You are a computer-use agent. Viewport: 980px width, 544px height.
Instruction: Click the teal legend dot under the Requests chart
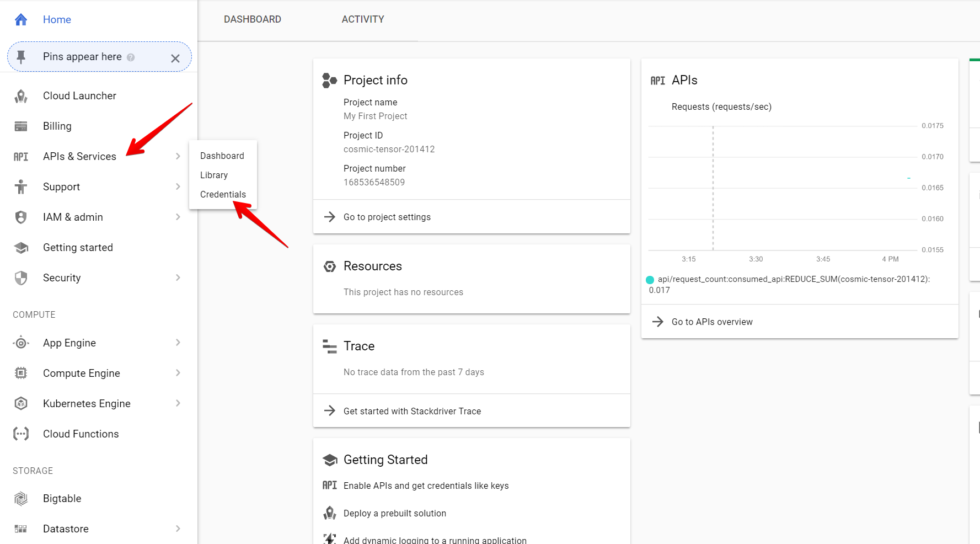click(x=649, y=279)
